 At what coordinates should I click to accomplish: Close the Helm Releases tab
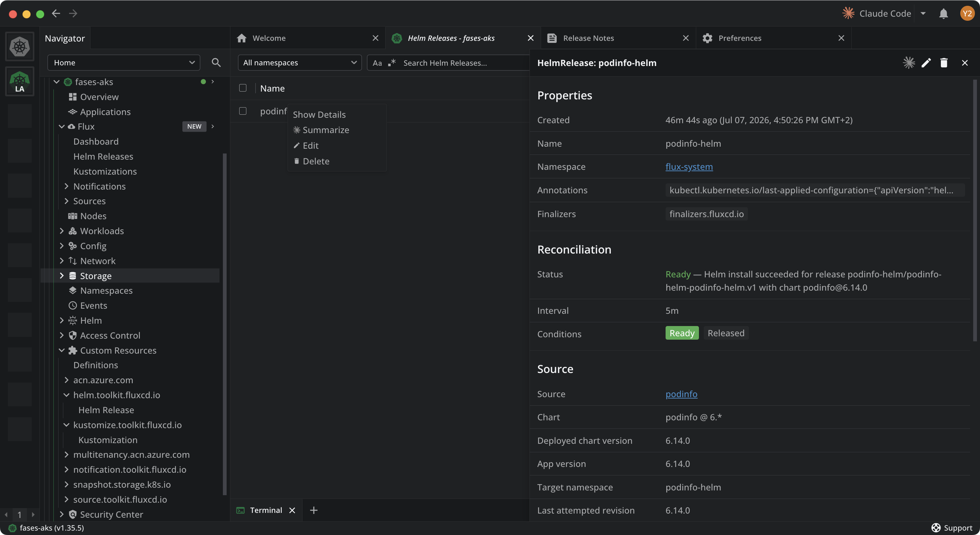click(x=530, y=38)
